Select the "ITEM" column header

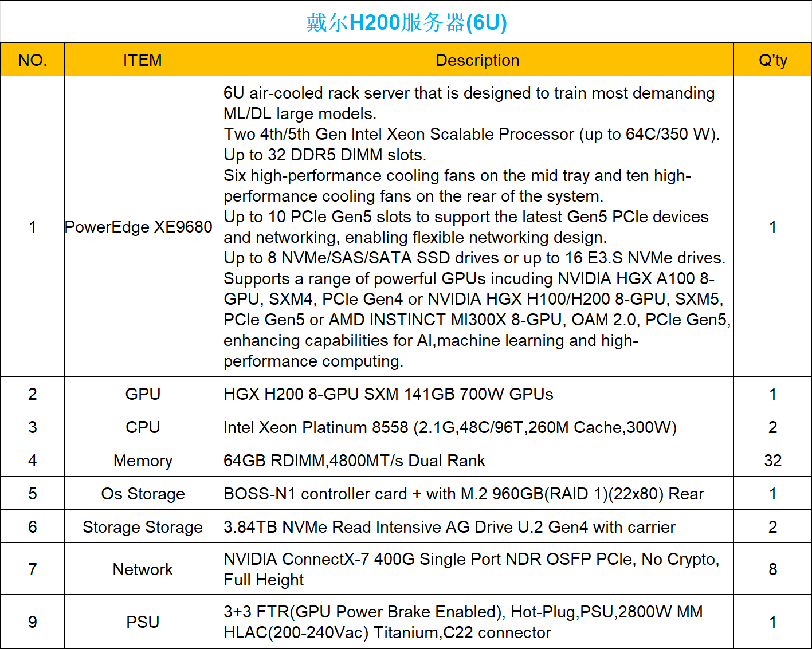(x=143, y=60)
